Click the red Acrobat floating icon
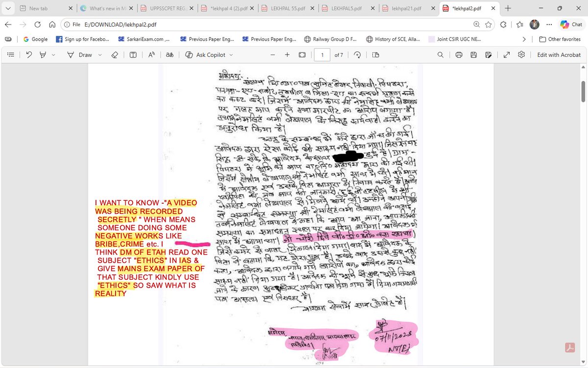The image size is (588, 368). click(570, 348)
